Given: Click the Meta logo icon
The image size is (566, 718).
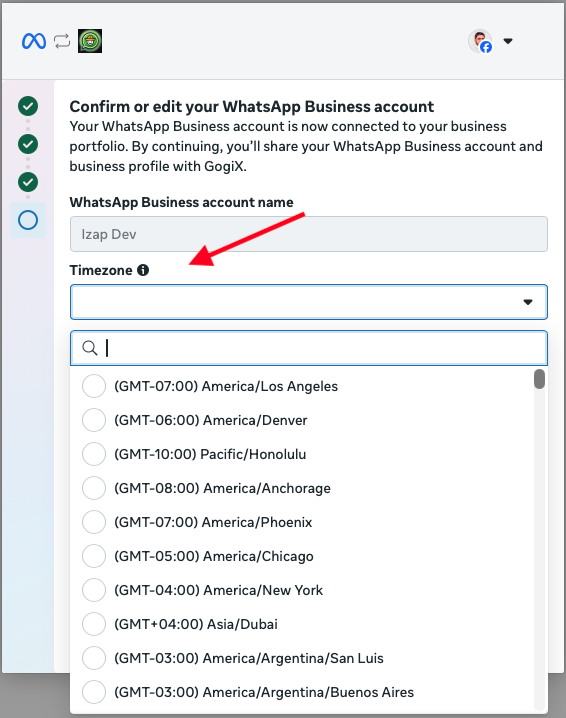Looking at the screenshot, I should tap(34, 41).
